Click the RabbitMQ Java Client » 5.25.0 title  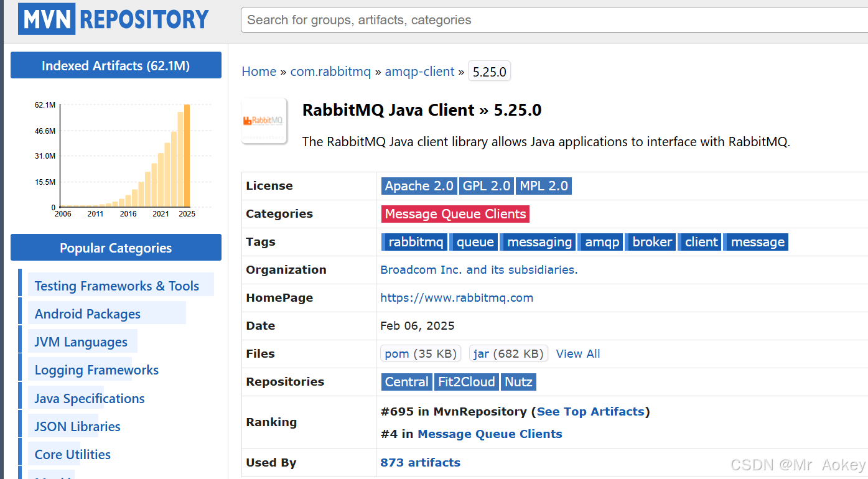coord(422,110)
